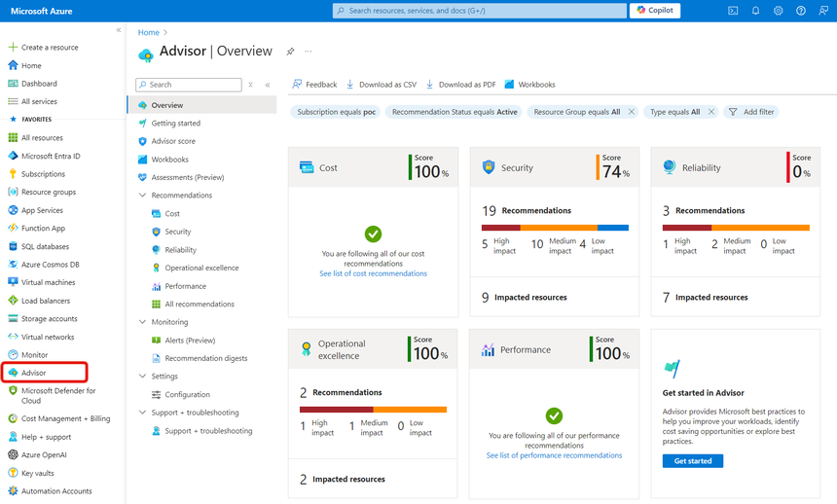This screenshot has width=837, height=504.
Task: Select Operational excellence recommendations menu item
Action: point(201,268)
